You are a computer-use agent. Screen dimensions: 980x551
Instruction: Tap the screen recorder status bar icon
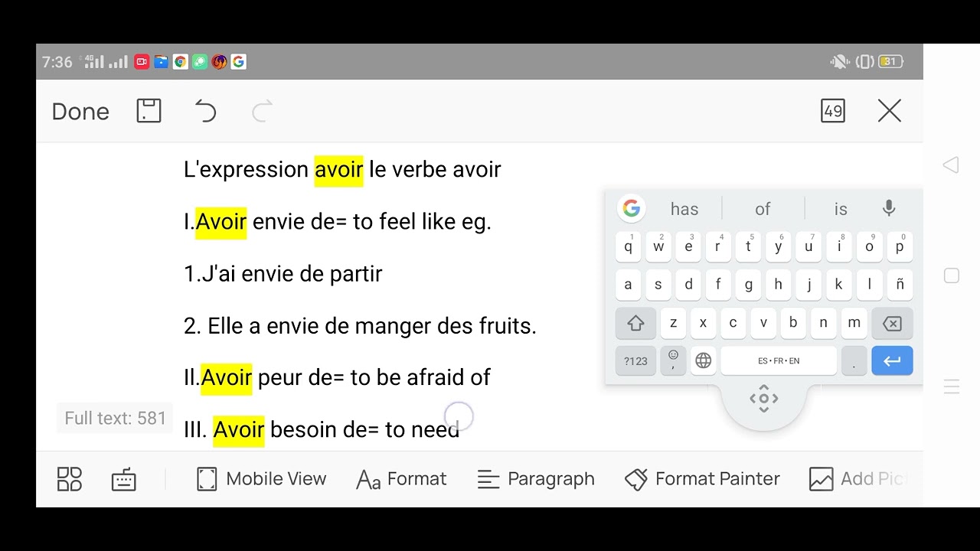(x=142, y=62)
